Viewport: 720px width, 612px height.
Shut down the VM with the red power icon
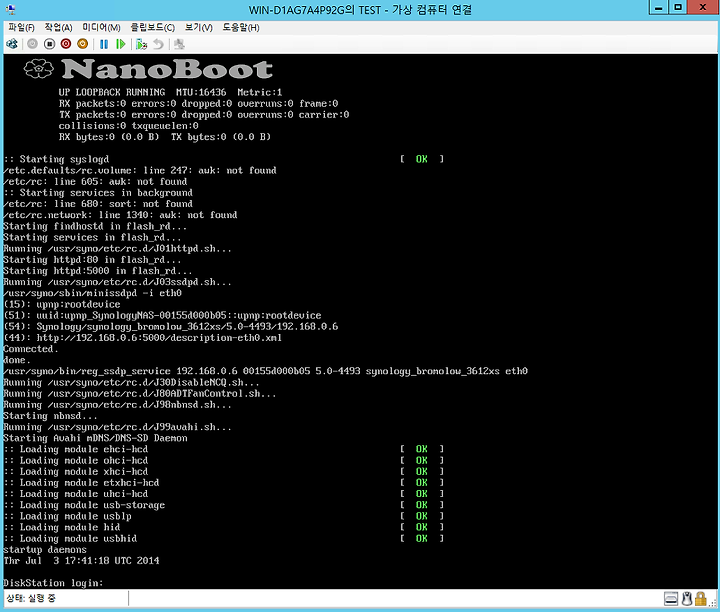tap(66, 44)
